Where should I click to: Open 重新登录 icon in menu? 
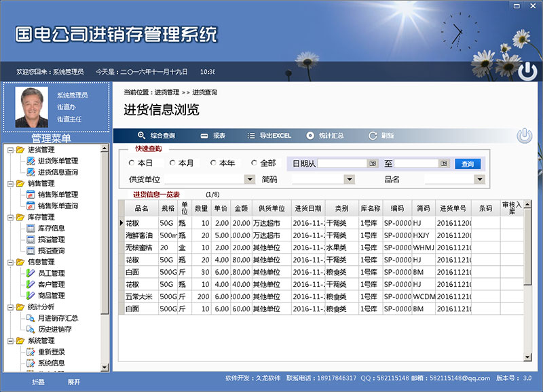(31, 352)
